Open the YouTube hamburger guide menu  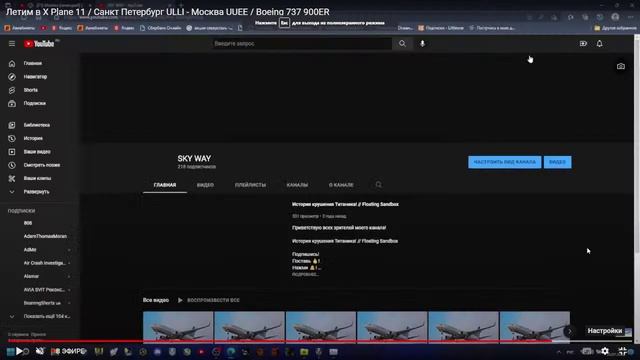click(x=12, y=44)
